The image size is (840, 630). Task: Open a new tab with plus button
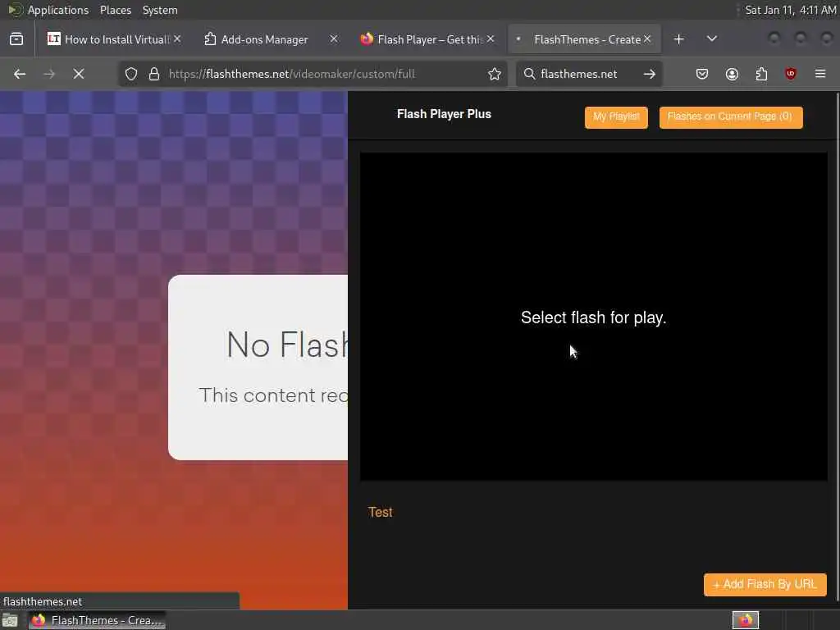coord(678,39)
